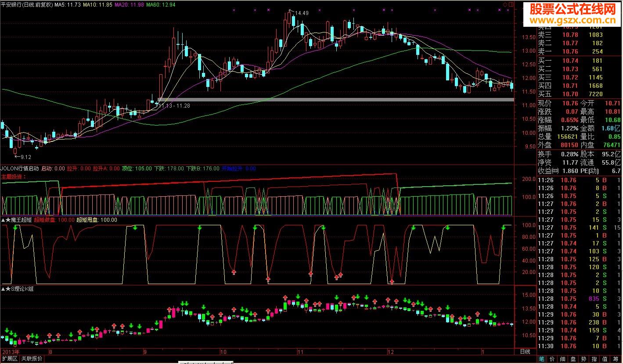
Task: Click the 现价 10.76 value
Action: point(570,104)
